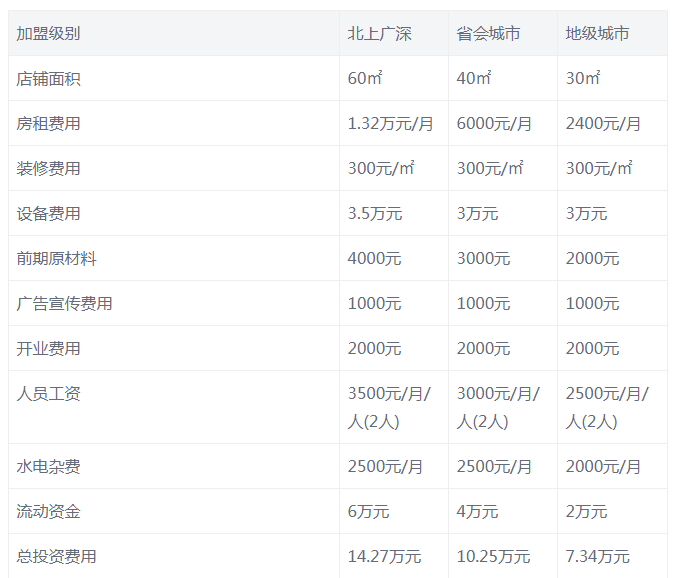Image resolution: width=673 pixels, height=578 pixels.
Task: Select the 6000元/月 rent cell
Action: (x=494, y=124)
